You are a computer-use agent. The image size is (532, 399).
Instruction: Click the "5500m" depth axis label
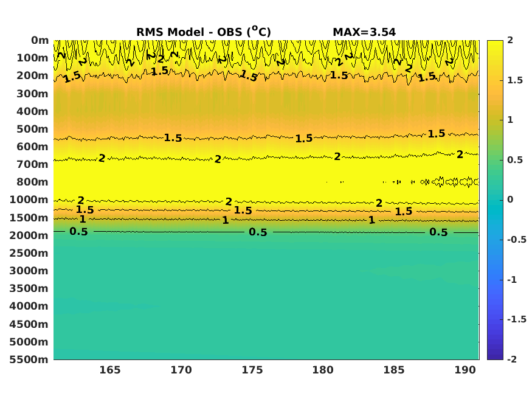point(29,359)
